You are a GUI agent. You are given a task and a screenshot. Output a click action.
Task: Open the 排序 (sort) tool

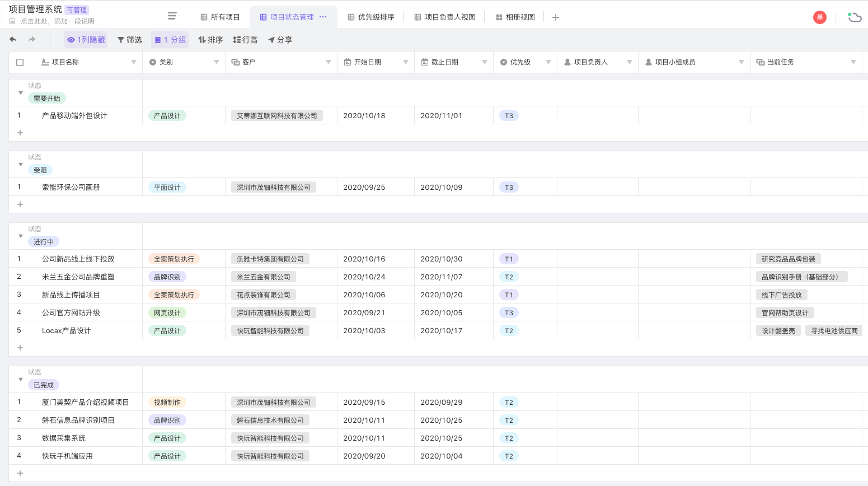(210, 40)
